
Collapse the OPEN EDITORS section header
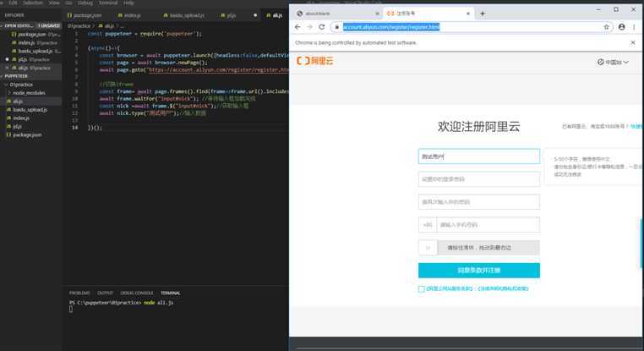coord(30,25)
